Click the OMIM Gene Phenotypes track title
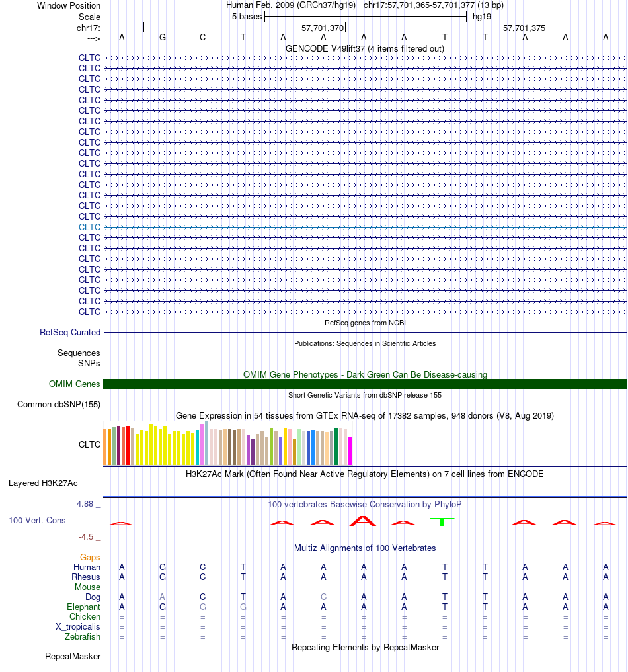 (365, 374)
